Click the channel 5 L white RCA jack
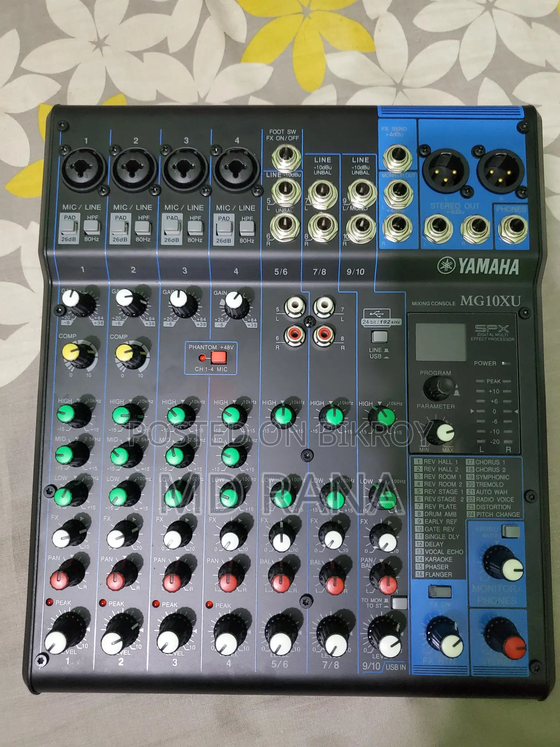The width and height of the screenshot is (560, 747). click(294, 308)
